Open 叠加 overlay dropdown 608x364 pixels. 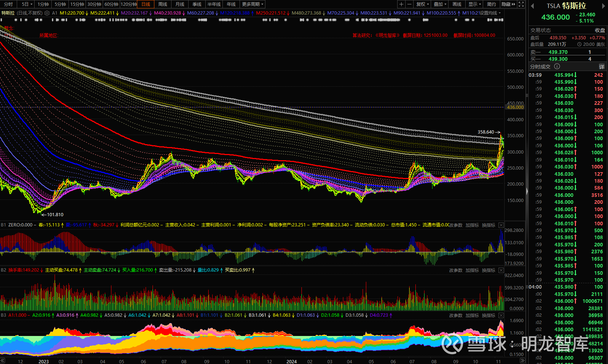tap(440, 4)
